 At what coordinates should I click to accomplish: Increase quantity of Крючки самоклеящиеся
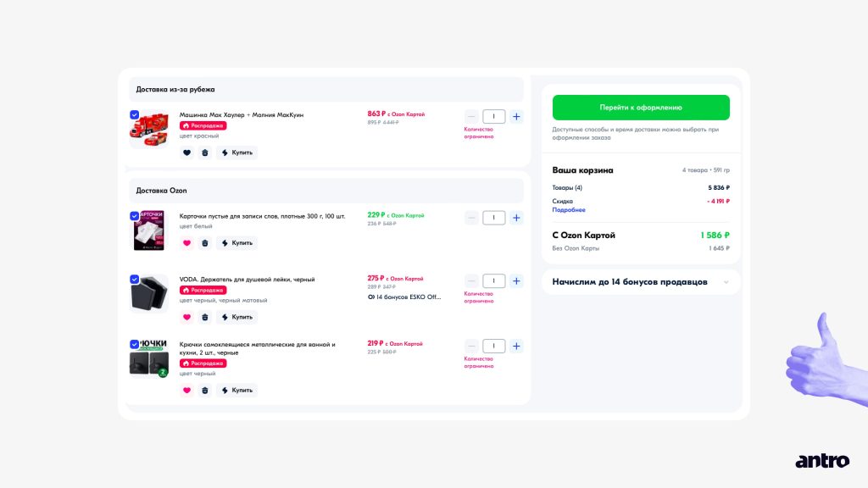516,346
